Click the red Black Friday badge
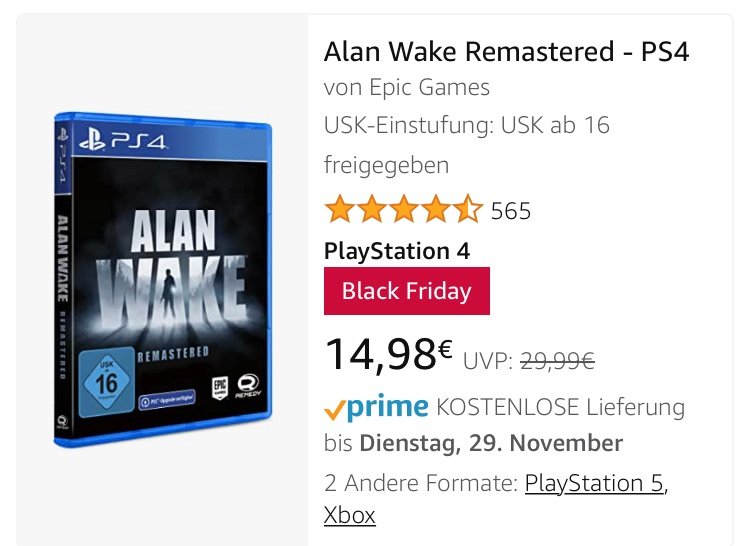The width and height of the screenshot is (750, 546). tap(407, 291)
